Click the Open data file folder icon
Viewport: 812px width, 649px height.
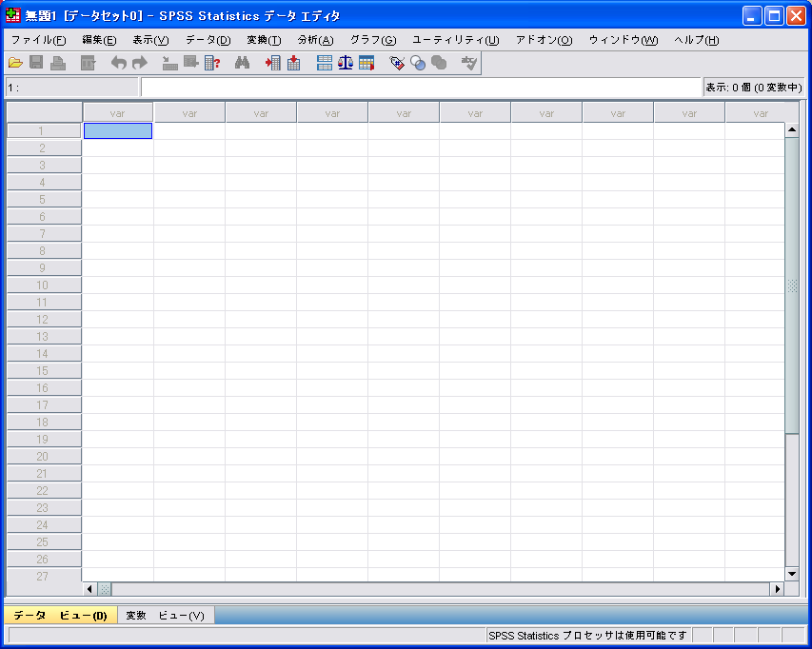15,63
